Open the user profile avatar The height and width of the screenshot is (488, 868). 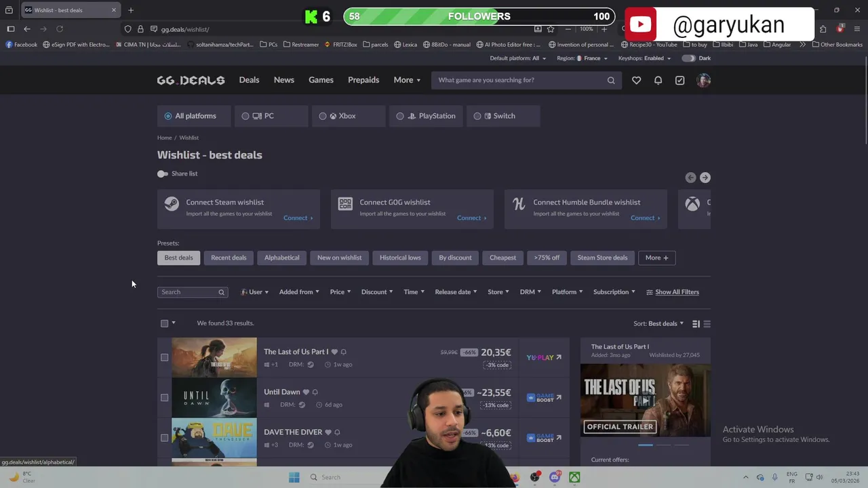[x=703, y=80]
